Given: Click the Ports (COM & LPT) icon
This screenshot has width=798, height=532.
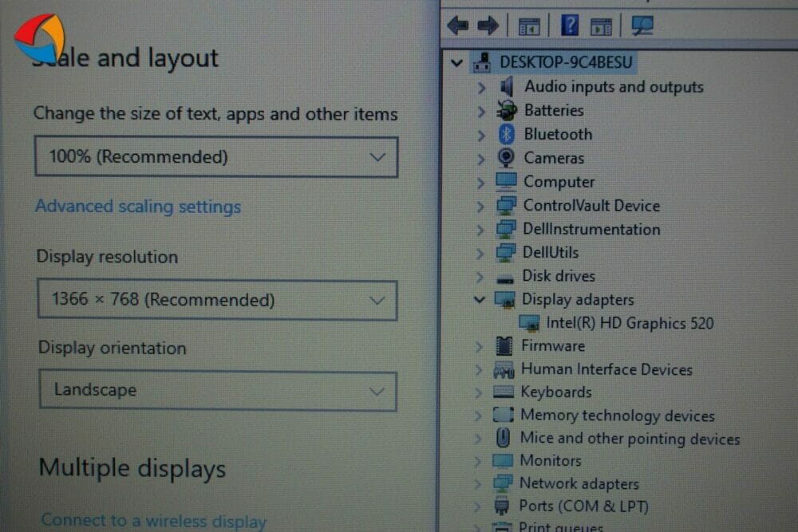Looking at the screenshot, I should pyautogui.click(x=502, y=506).
